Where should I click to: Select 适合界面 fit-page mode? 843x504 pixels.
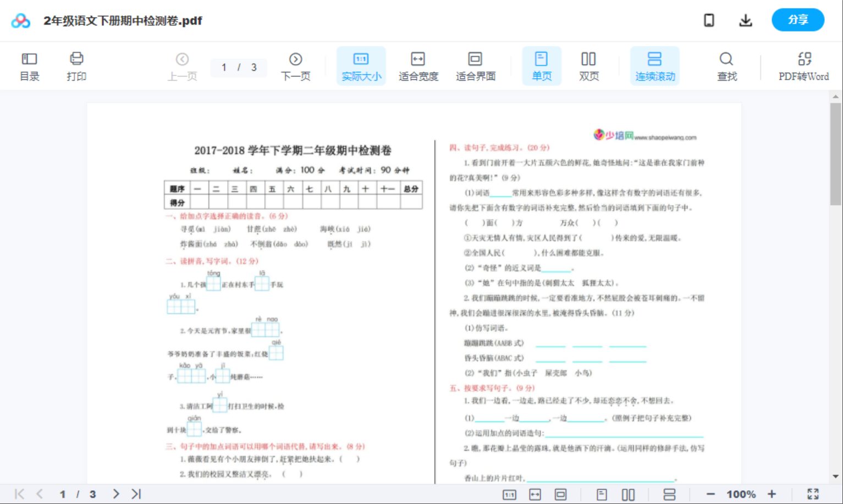point(475,65)
